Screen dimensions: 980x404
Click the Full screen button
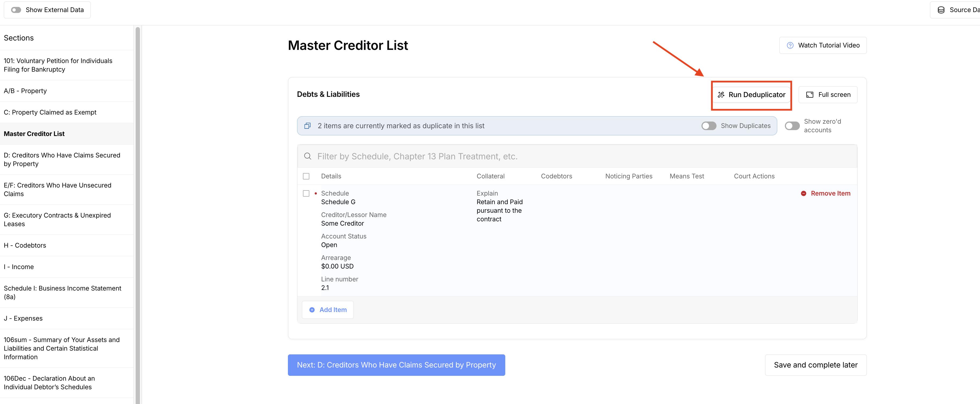(x=828, y=95)
